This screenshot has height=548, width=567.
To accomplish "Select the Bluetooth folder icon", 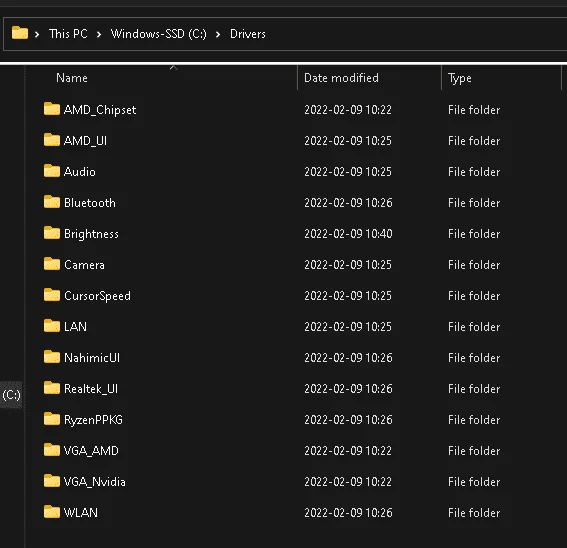I will coord(52,202).
